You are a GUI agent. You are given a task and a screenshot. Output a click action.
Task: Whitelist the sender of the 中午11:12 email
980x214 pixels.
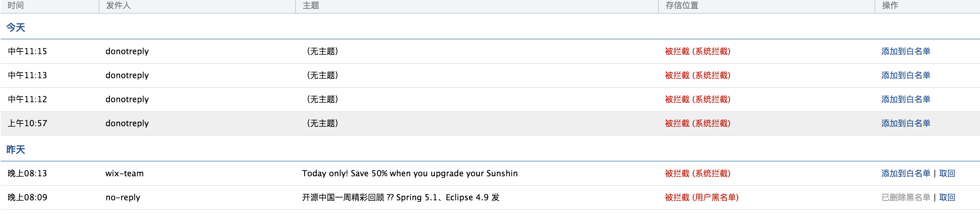click(905, 99)
